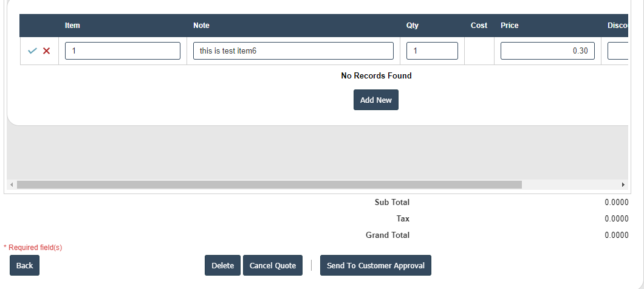Cancel row edit with red X icon
The image size is (644, 289).
[46, 51]
